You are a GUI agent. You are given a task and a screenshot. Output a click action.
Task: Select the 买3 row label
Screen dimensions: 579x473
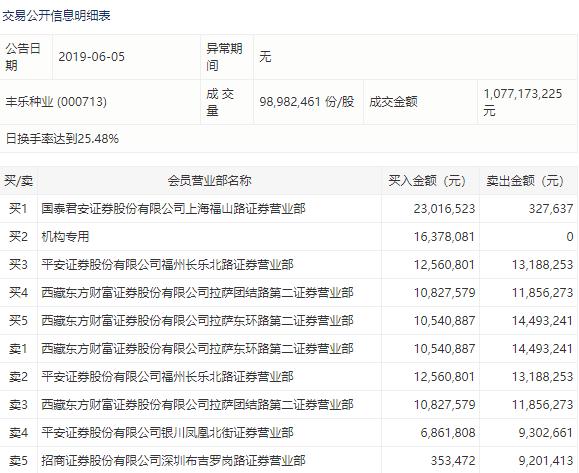pyautogui.click(x=18, y=265)
